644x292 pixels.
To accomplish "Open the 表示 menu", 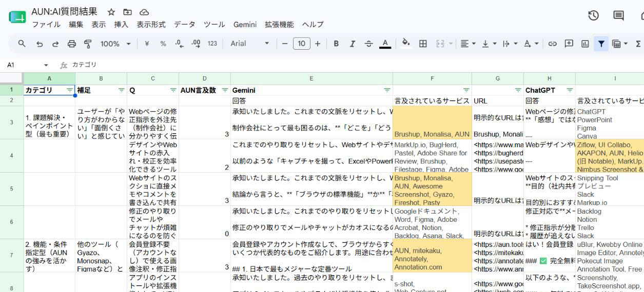I will pos(99,24).
